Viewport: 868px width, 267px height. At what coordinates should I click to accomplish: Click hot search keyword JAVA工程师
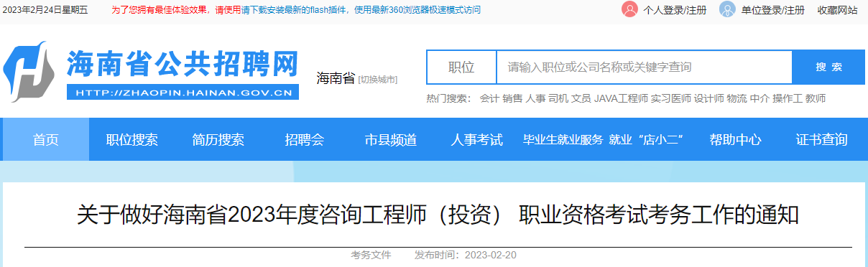621,98
